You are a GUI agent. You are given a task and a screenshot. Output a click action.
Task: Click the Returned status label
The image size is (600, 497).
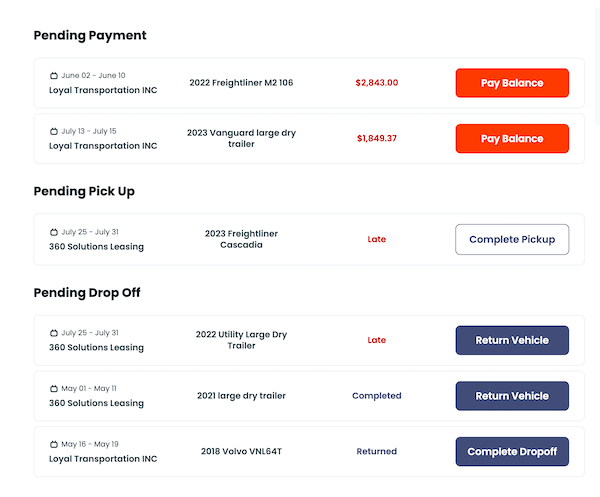pyautogui.click(x=377, y=451)
